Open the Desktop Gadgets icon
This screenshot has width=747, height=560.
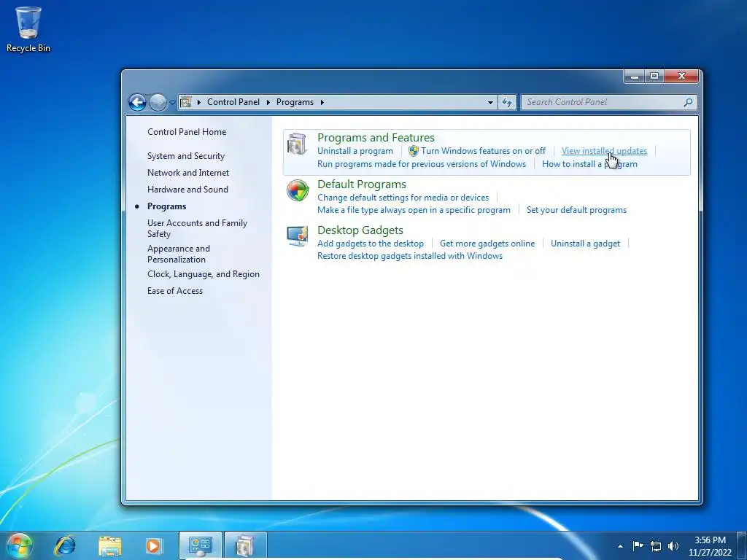coord(298,236)
